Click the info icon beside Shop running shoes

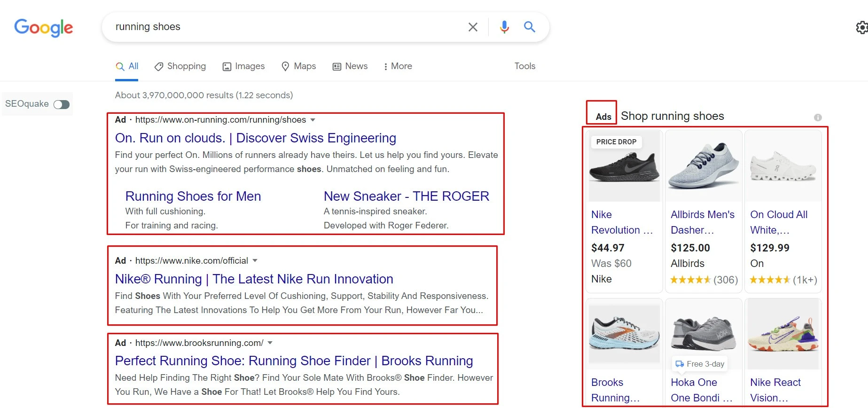click(818, 118)
